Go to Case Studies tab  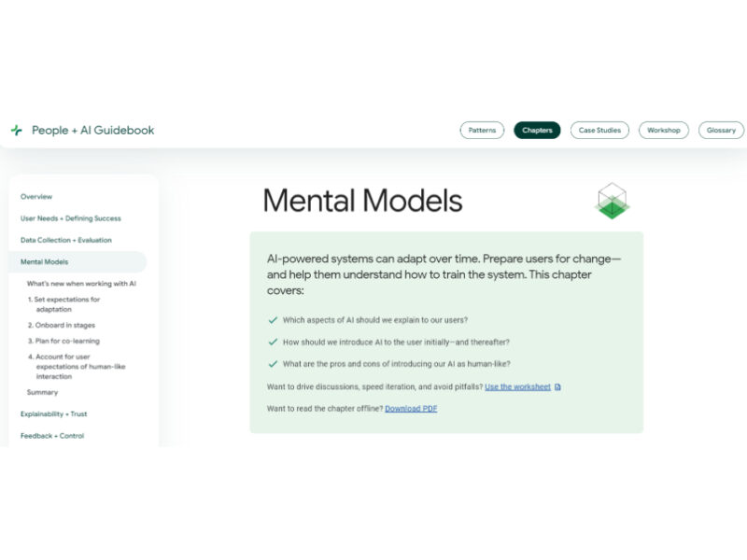(599, 131)
